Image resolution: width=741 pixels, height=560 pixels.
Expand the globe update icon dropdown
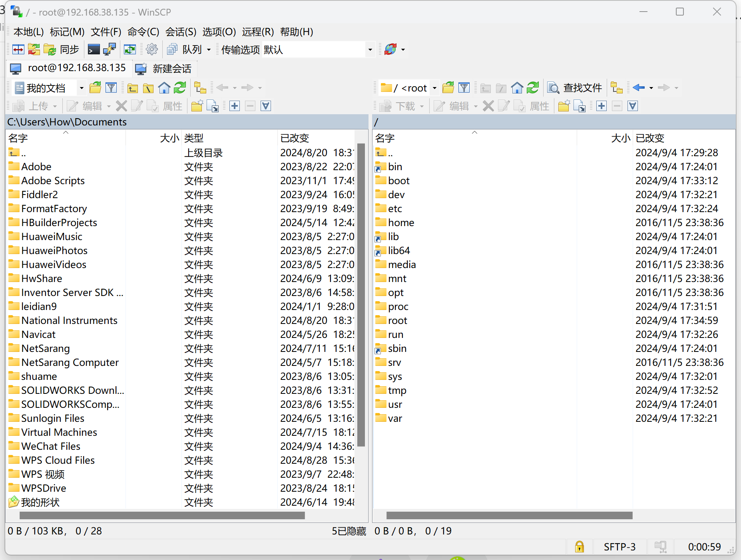(403, 50)
